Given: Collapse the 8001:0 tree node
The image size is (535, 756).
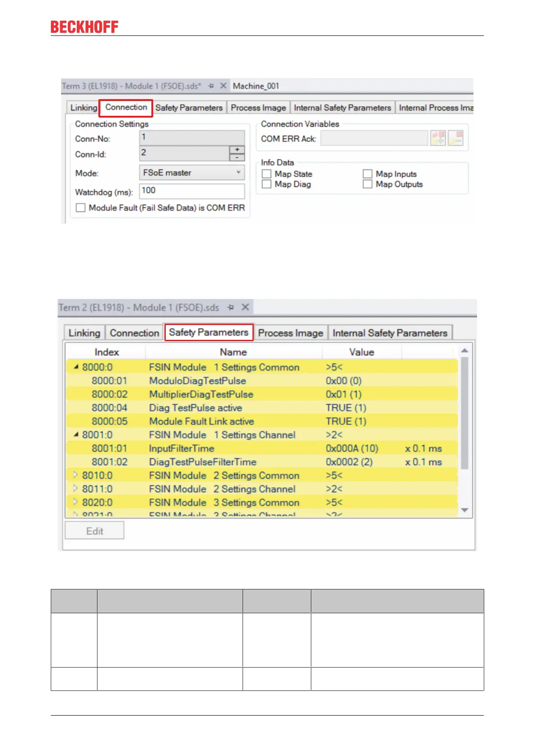Looking at the screenshot, I should click(x=76, y=435).
